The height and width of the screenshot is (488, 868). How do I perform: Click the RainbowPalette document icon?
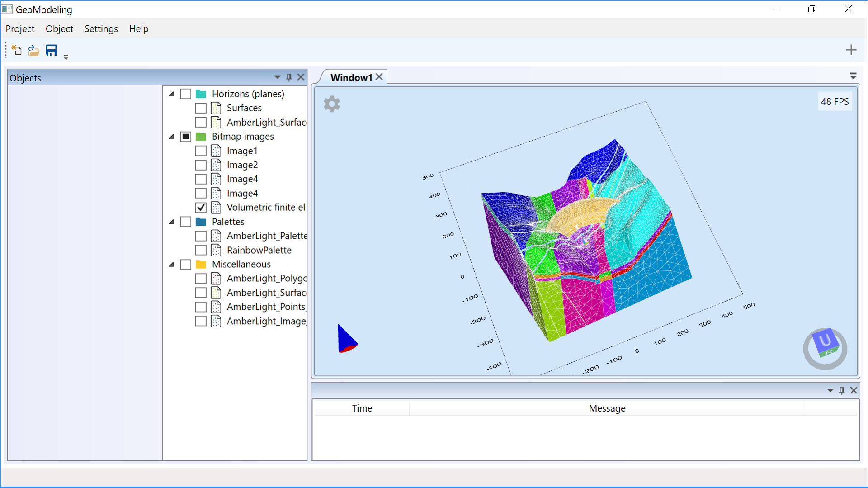[216, 250]
